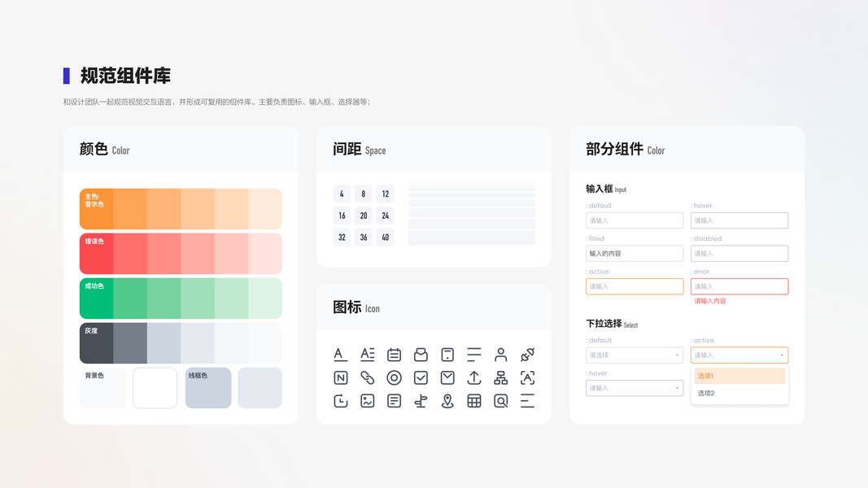Click the spacing value 32 chip

pyautogui.click(x=342, y=237)
